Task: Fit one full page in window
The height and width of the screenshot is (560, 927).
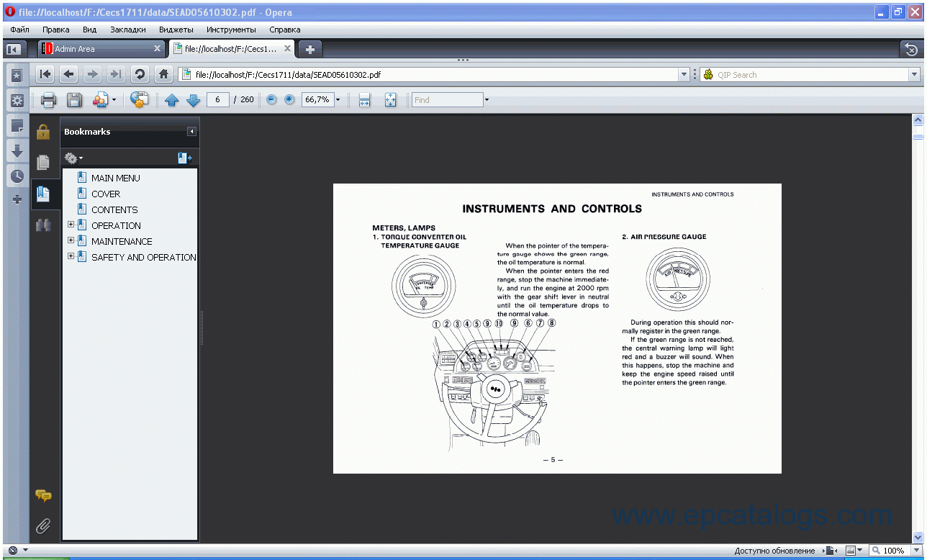Action: point(390,100)
